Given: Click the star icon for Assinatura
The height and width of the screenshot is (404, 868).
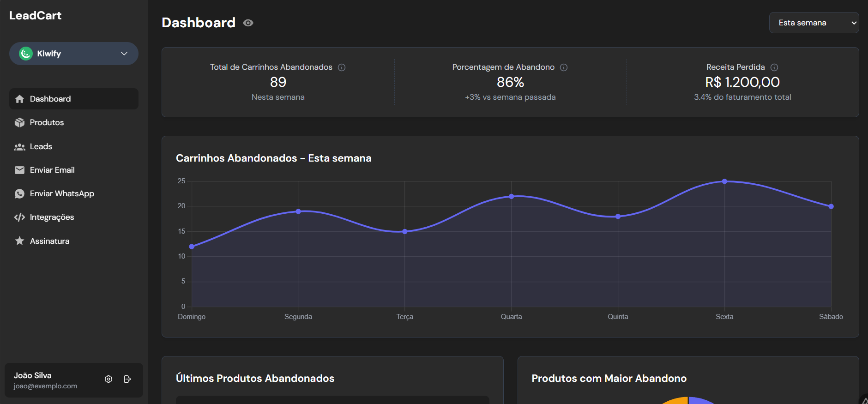Looking at the screenshot, I should (19, 241).
